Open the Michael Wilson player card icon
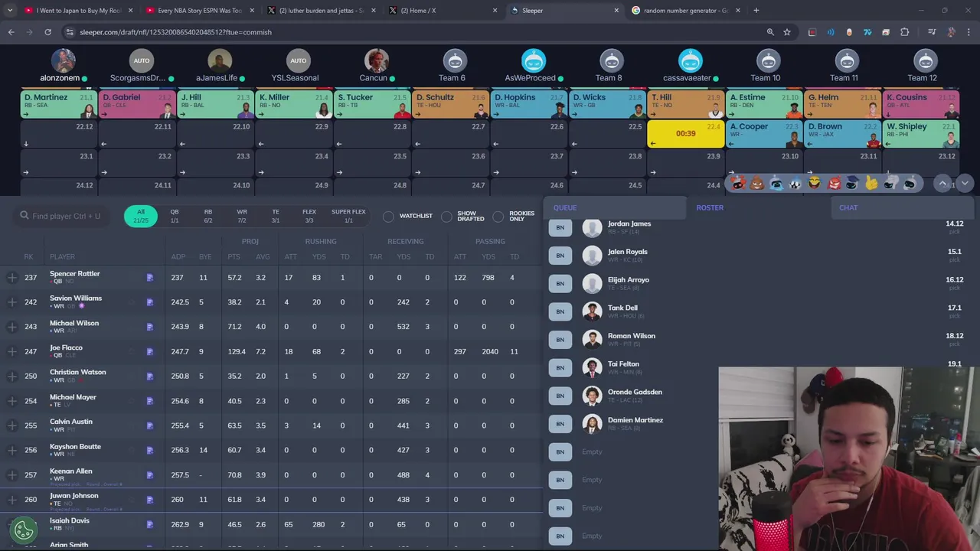This screenshot has width=980, height=551. point(150,327)
